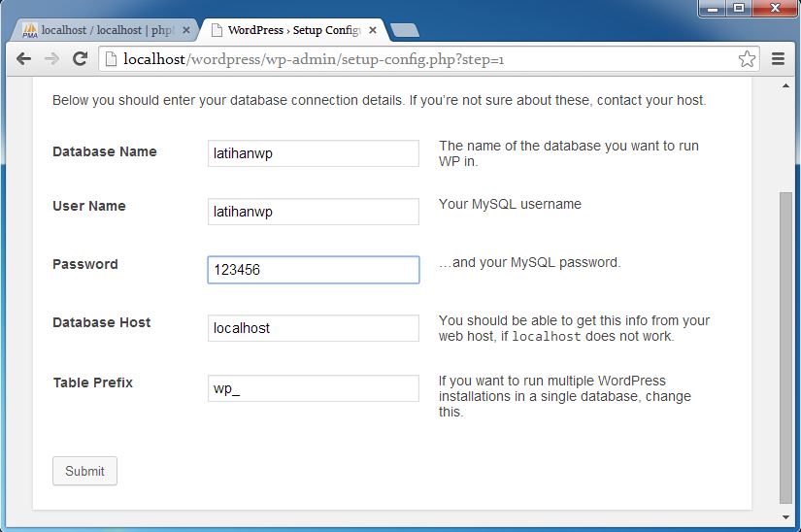Click the phpMyAdmin tab favicon
Screen dimensions: 801x532
(30, 30)
